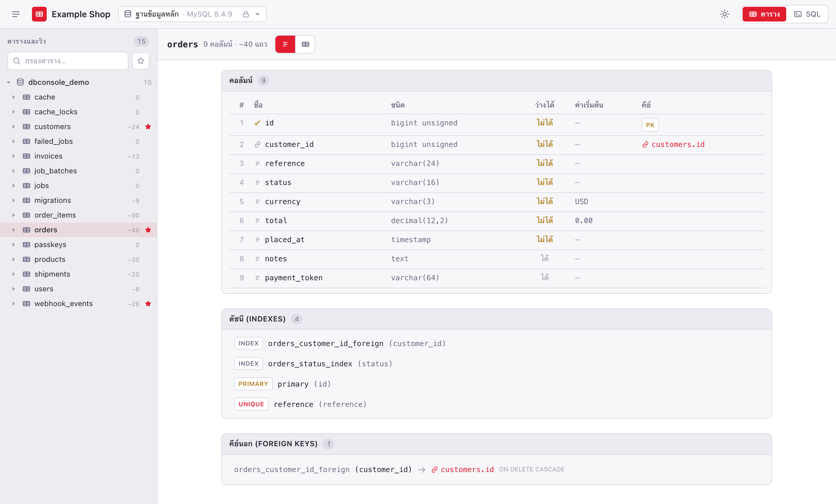Image resolution: width=836 pixels, height=504 pixels.
Task: Toggle the light/dark theme sun icon
Action: pos(724,14)
